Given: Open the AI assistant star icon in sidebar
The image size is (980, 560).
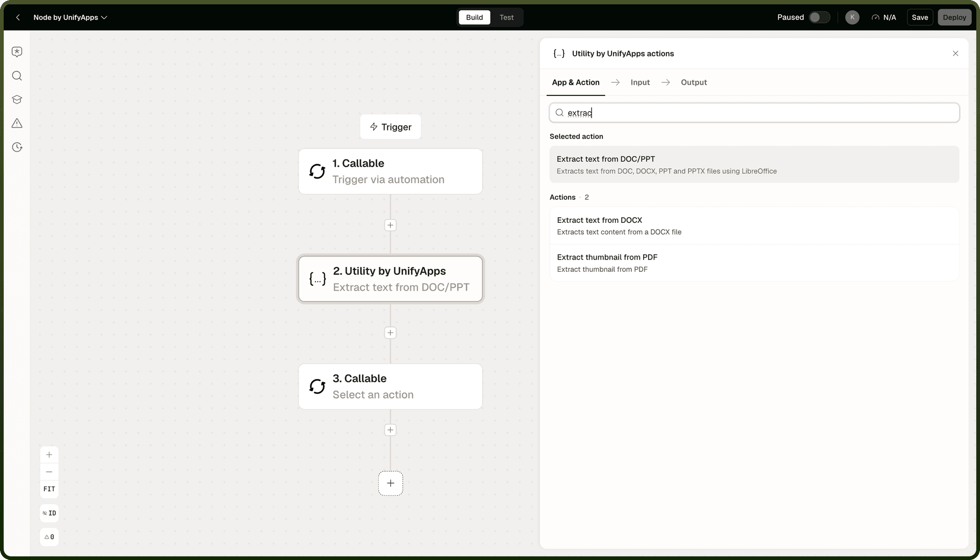Looking at the screenshot, I should click(x=17, y=52).
